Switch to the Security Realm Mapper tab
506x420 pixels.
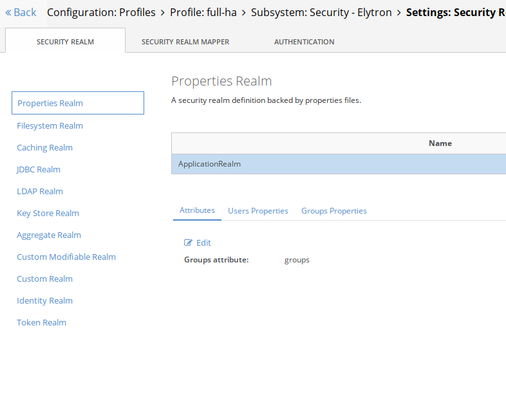[x=185, y=42]
